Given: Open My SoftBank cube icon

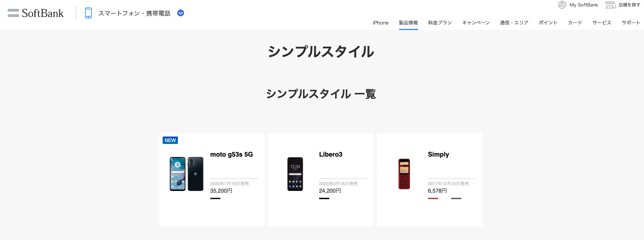Looking at the screenshot, I should pos(562,5).
